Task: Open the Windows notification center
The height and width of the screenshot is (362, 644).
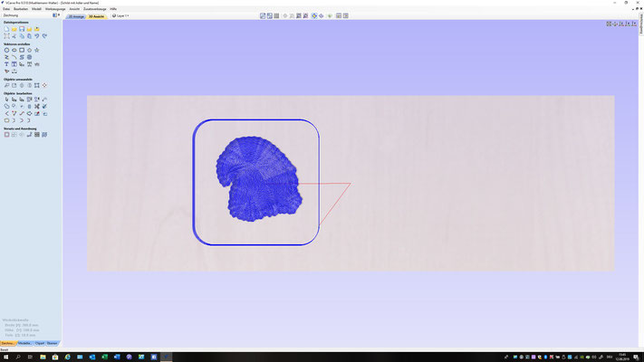Action: click(x=636, y=357)
